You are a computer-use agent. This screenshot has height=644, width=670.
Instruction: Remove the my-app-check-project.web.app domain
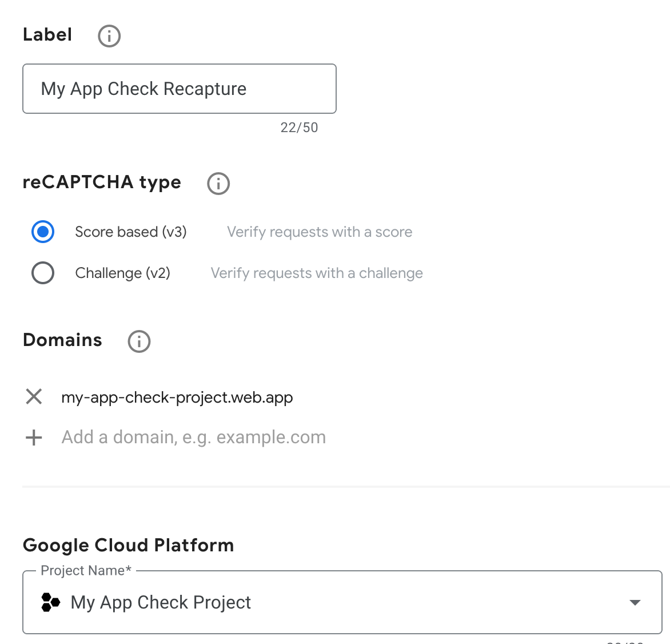tap(34, 397)
